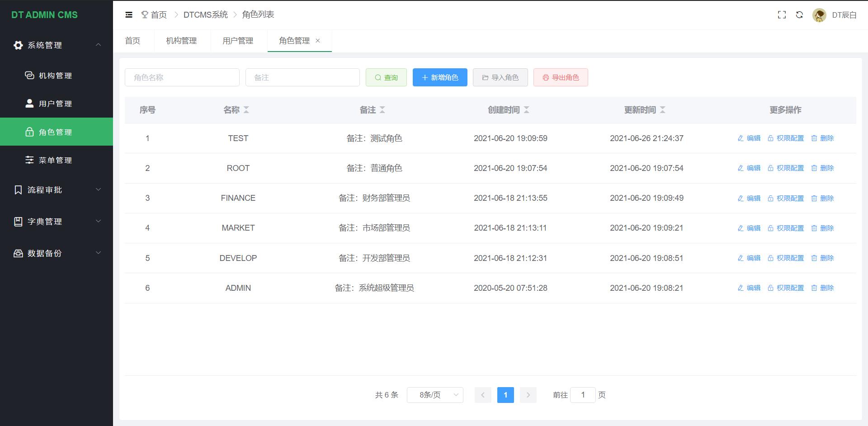Viewport: 868px width, 426px height.
Task: Click the pencil icon for ADMIN role
Action: coord(741,288)
